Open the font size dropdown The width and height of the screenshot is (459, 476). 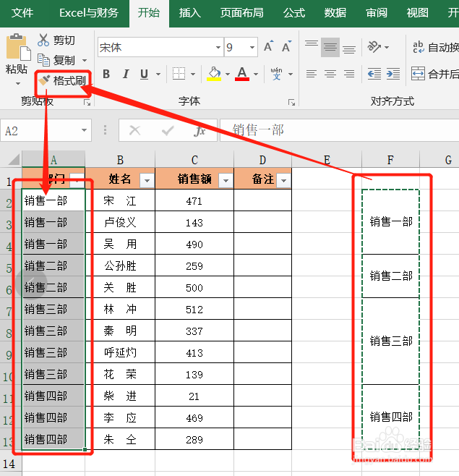click(x=252, y=47)
